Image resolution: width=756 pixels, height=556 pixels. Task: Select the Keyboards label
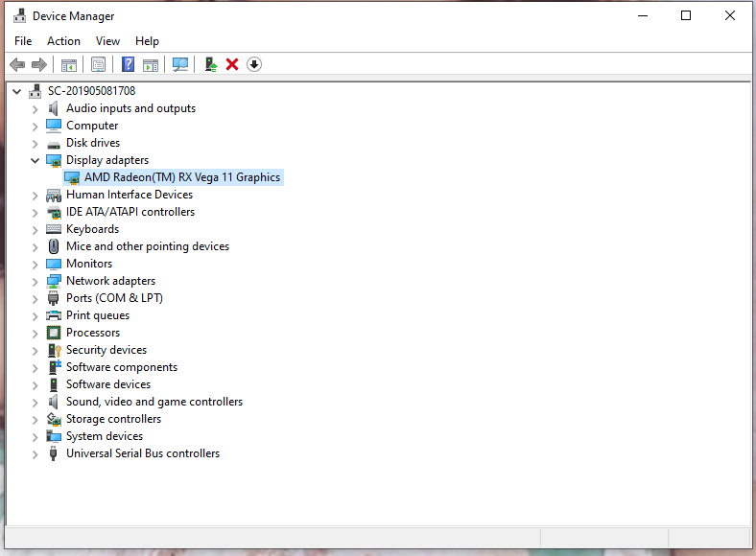[x=92, y=229]
